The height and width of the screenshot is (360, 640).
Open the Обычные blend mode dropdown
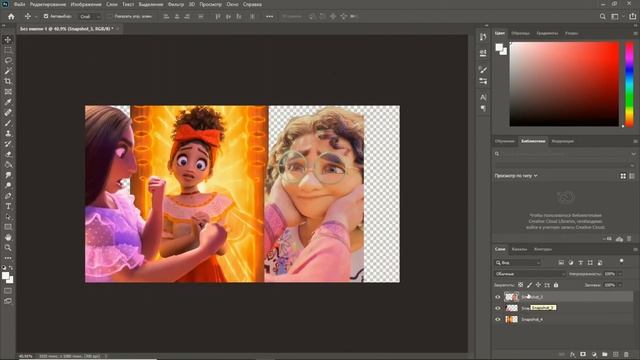tap(529, 274)
